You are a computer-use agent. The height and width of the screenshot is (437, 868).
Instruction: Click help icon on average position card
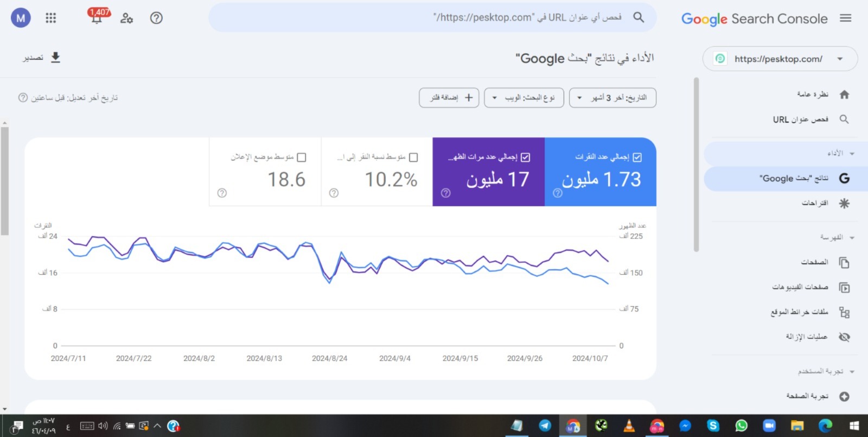pyautogui.click(x=222, y=193)
